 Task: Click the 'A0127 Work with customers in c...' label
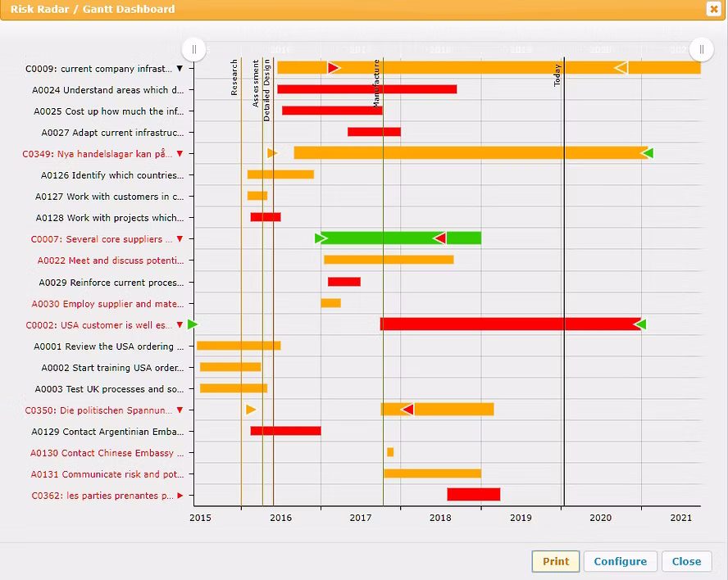110,197
